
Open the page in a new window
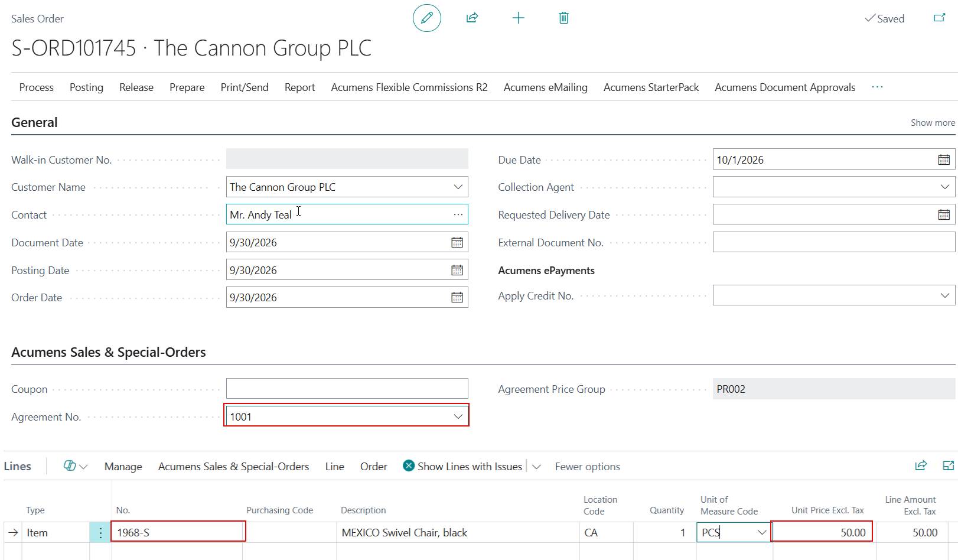[x=939, y=18]
